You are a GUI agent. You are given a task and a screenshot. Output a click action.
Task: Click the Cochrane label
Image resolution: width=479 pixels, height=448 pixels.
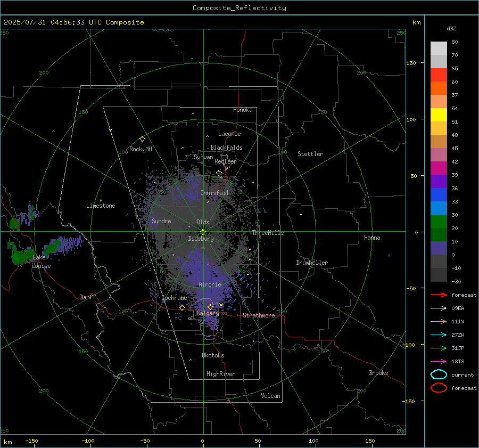174,298
